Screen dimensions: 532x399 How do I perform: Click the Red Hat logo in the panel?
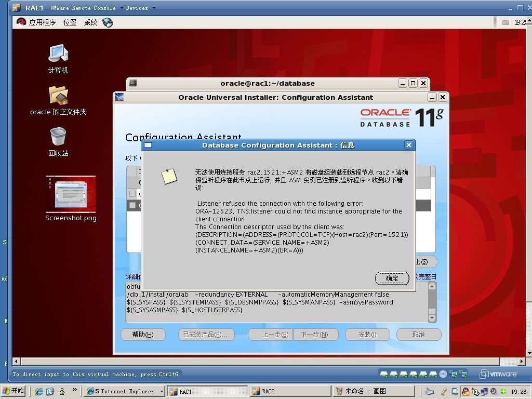(x=21, y=22)
